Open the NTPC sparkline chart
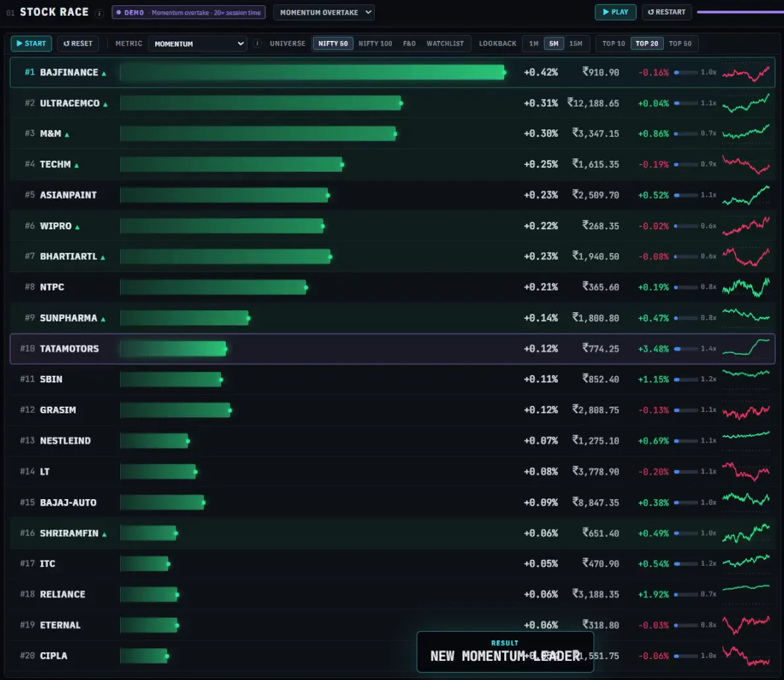This screenshot has height=680, width=784. 746,287
